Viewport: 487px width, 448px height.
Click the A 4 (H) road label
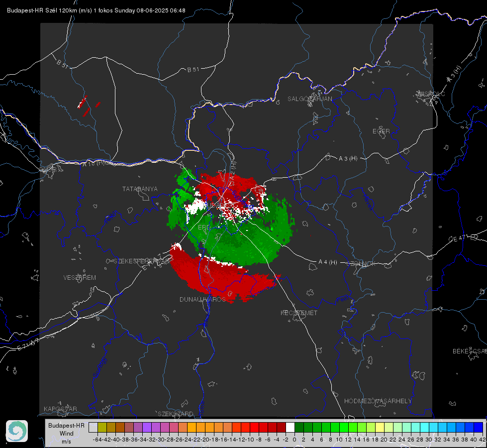tap(328, 262)
